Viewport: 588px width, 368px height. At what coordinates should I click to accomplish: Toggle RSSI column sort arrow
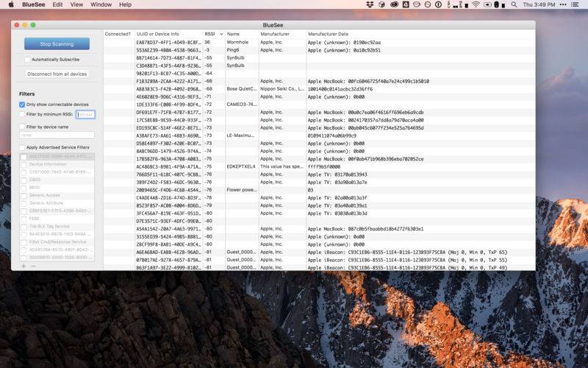click(221, 34)
